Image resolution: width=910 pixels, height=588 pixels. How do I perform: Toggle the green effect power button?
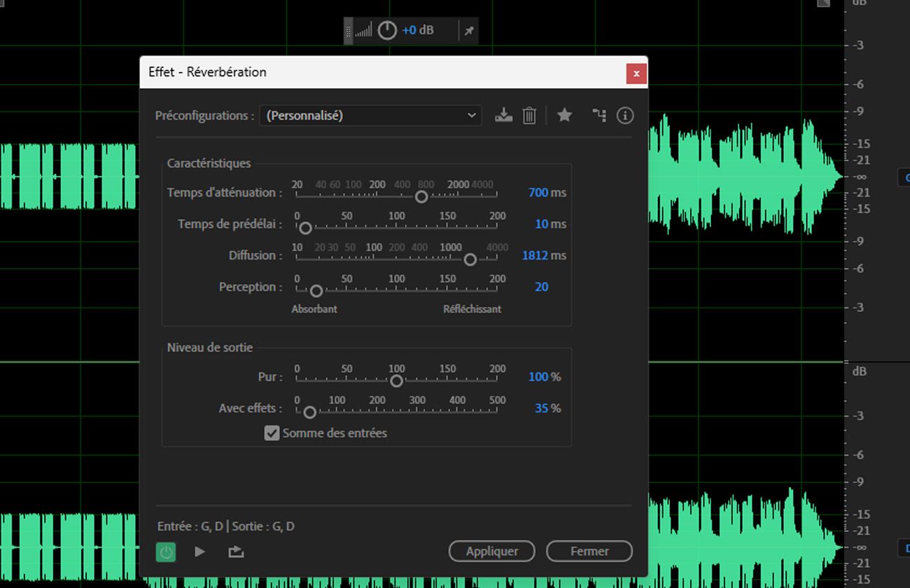pos(166,552)
